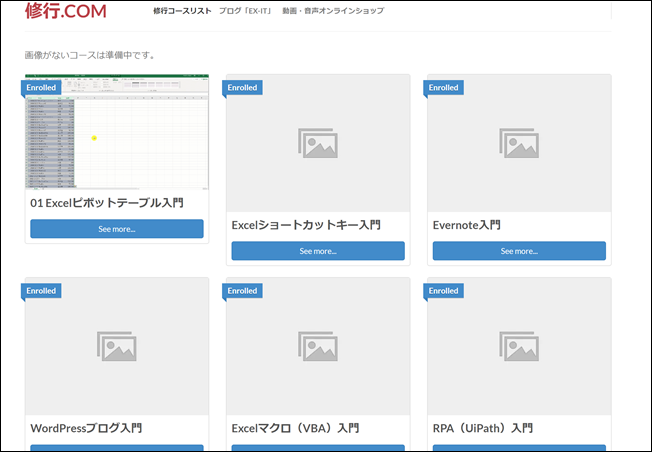652x452 pixels.
Task: Click placeholder image icon of RPA（UiPath）入門
Action: 519,346
